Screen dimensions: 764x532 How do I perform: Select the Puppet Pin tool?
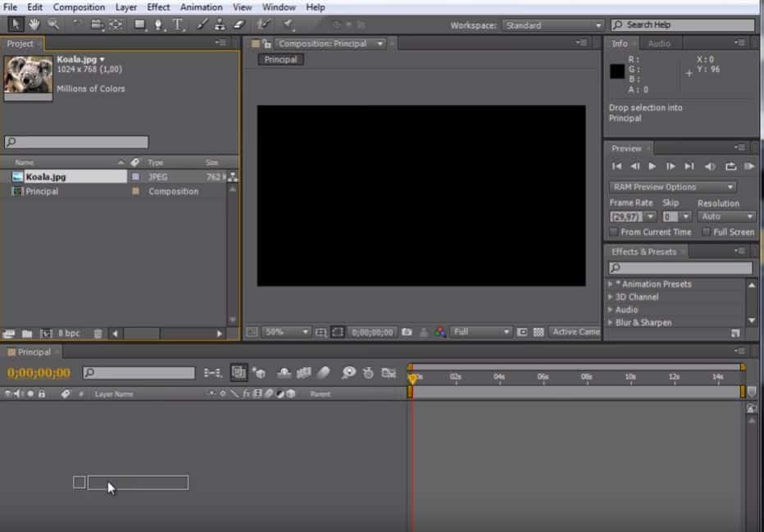[289, 25]
